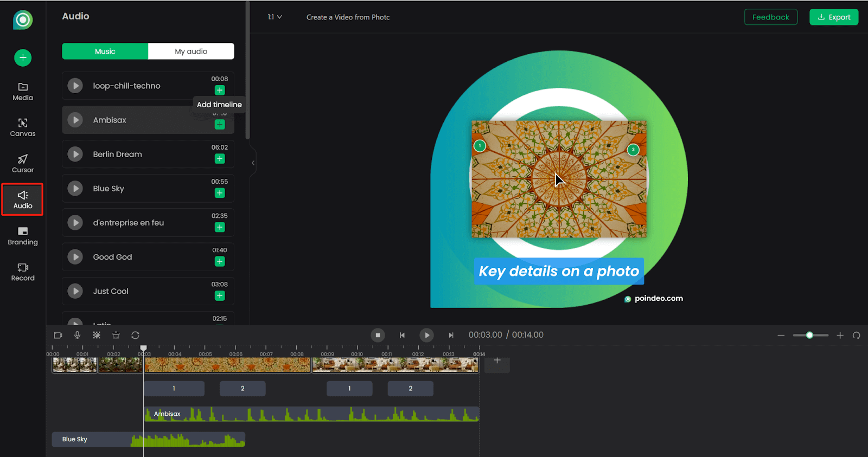Screen dimensions: 868x457
Task: Preview the Blue Sky track
Action: pos(75,188)
